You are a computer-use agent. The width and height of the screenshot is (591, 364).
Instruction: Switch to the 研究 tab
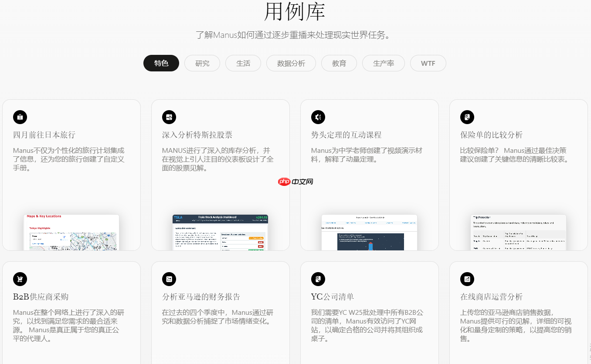[x=202, y=63]
